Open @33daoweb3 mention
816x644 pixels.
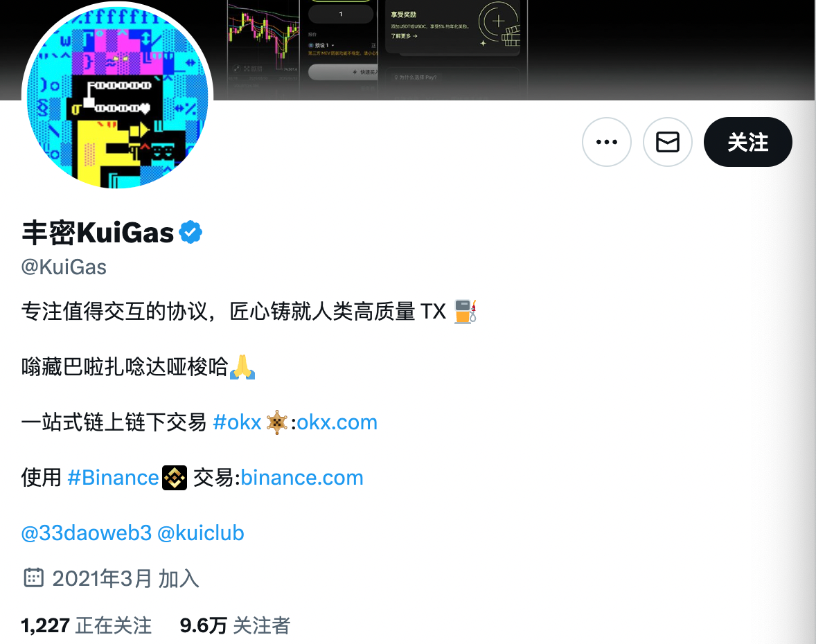coord(87,533)
